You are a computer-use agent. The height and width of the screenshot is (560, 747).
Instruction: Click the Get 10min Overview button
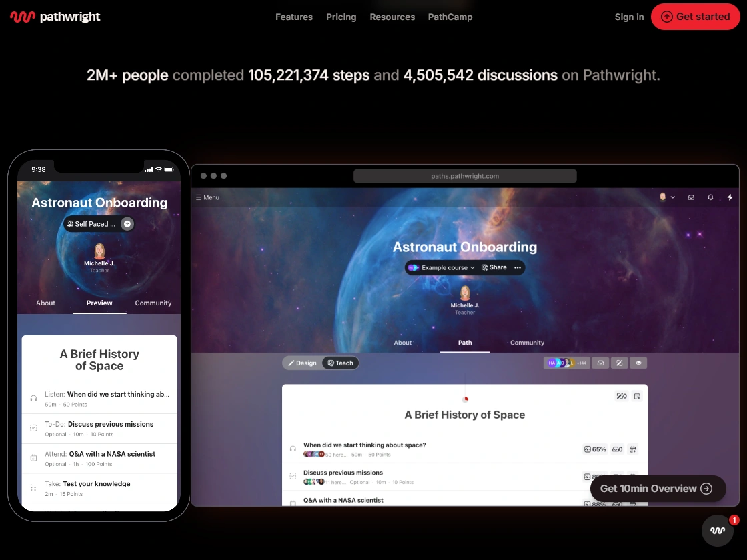point(658,489)
